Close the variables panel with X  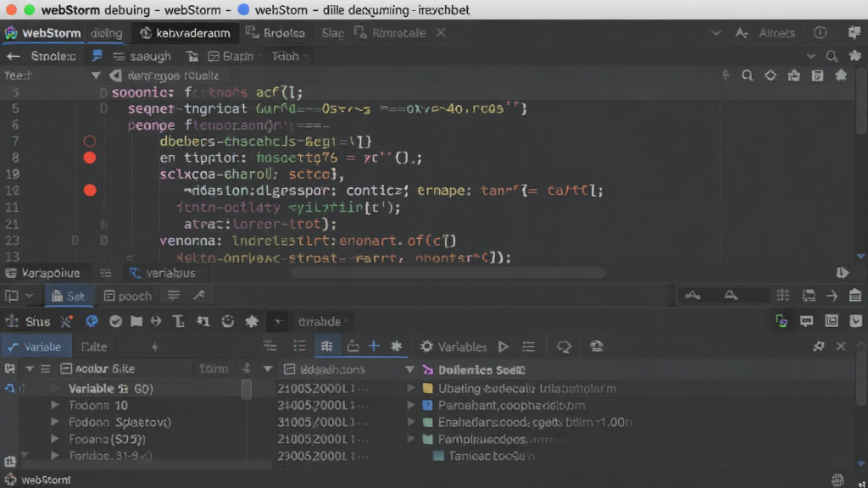841,347
